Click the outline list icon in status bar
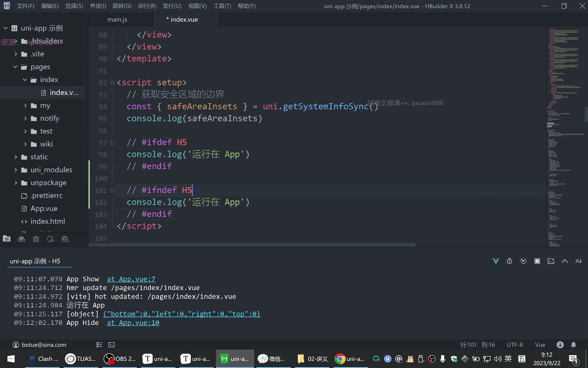Viewport: 588px width, 368px height. coord(99,345)
